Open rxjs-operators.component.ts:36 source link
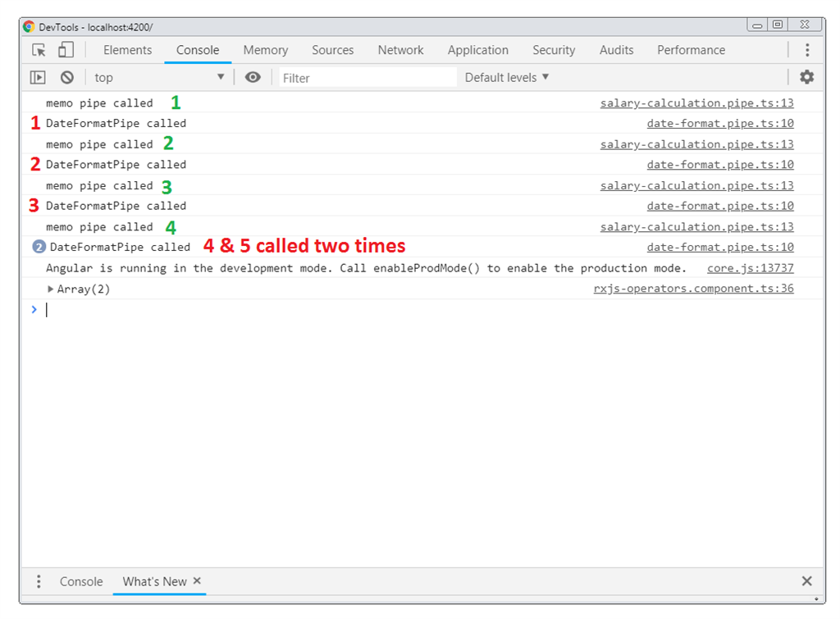840x619 pixels. coord(694,288)
